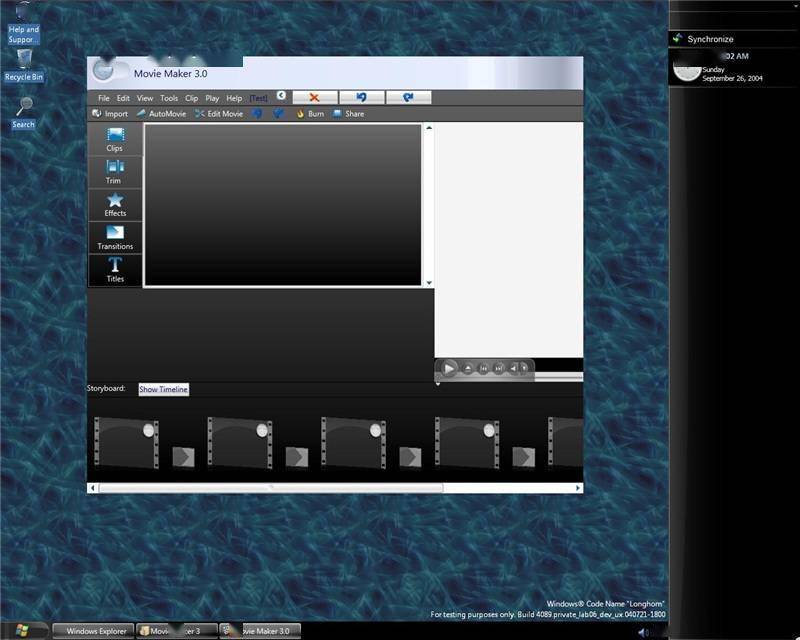This screenshot has height=640, width=800.
Task: Open the Trim panel
Action: click(114, 174)
